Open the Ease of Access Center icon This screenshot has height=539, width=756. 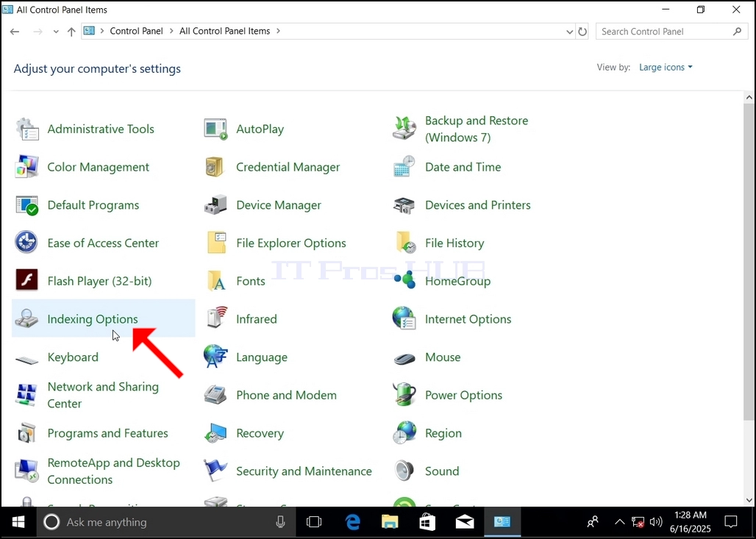tap(27, 243)
